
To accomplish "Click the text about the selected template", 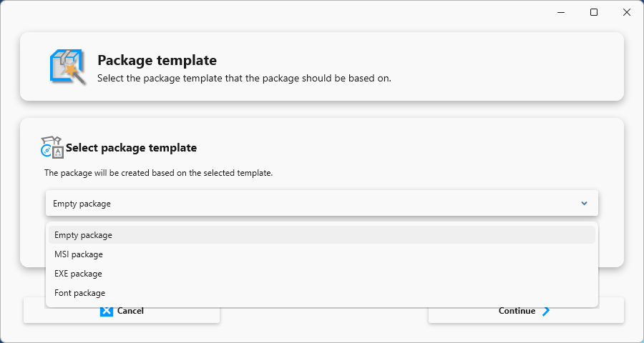I will pos(159,173).
